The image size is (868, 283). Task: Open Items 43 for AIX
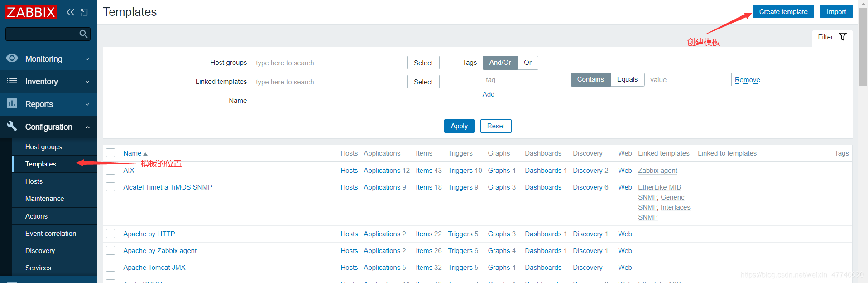(424, 171)
